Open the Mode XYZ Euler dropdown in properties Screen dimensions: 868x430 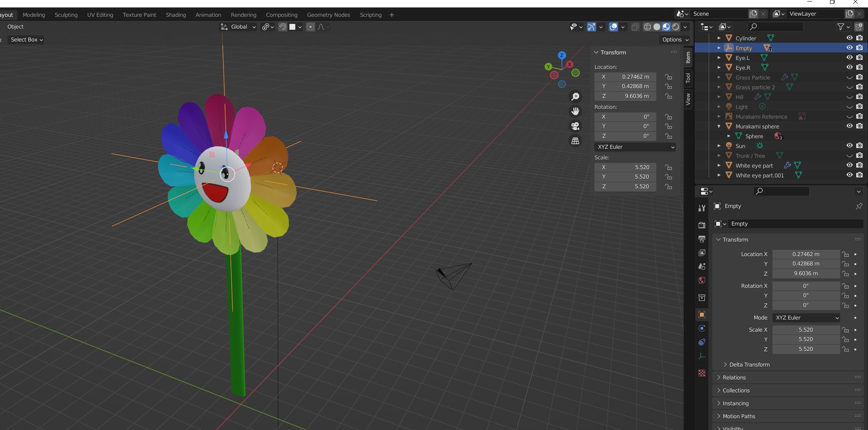[x=806, y=318]
